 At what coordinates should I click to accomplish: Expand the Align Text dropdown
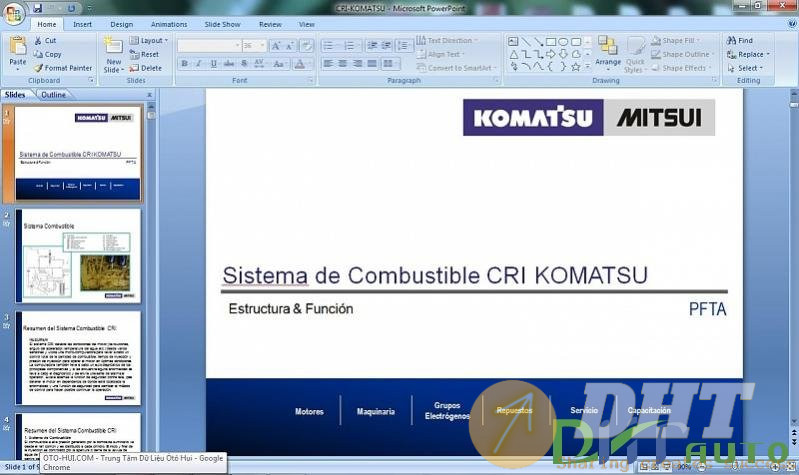(441, 54)
